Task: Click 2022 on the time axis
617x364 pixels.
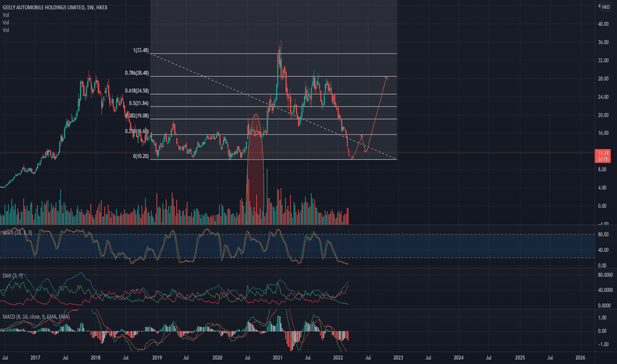Action: click(x=338, y=357)
